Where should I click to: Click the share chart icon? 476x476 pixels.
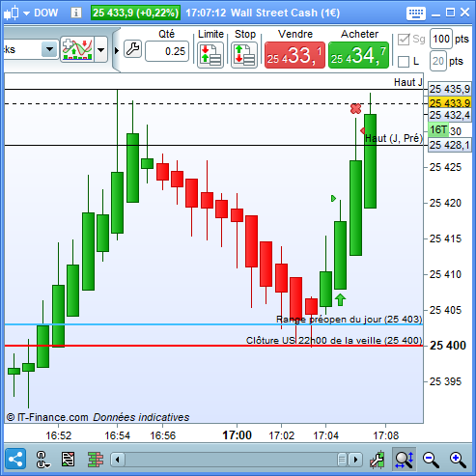click(15, 459)
